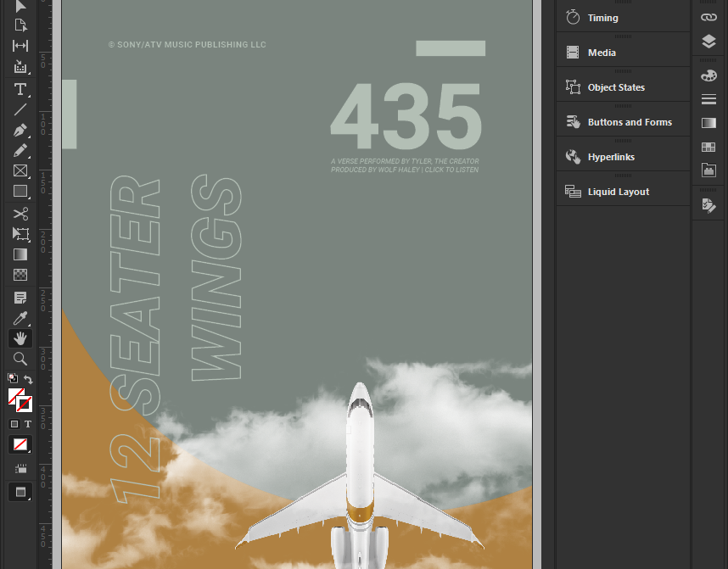The image size is (728, 569).
Task: Open the Timing panel
Action: pyautogui.click(x=623, y=18)
